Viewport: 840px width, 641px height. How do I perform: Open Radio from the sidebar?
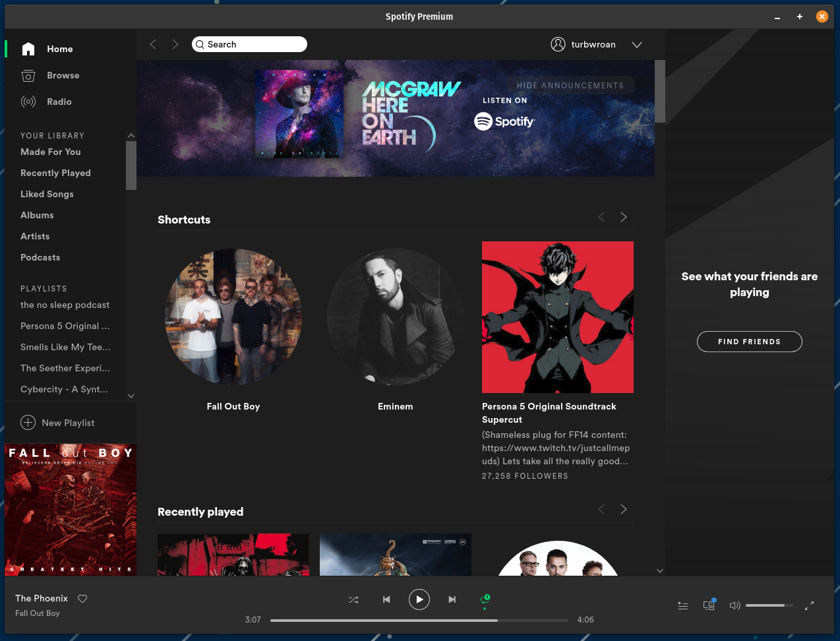59,102
